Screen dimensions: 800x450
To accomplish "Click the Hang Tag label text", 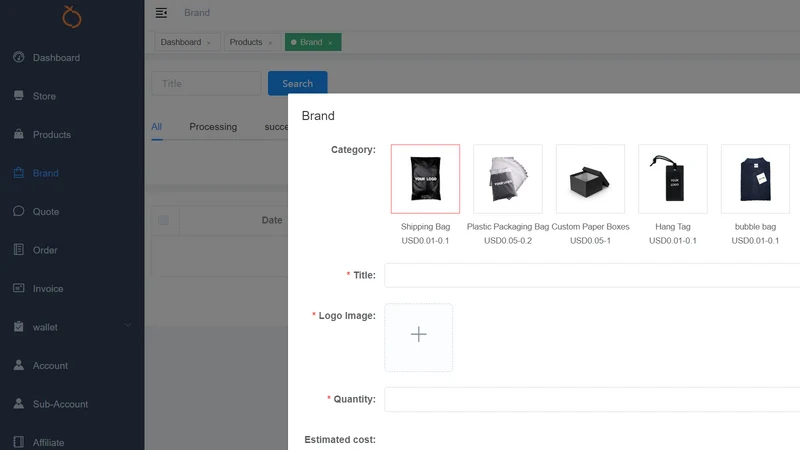I will 672,227.
